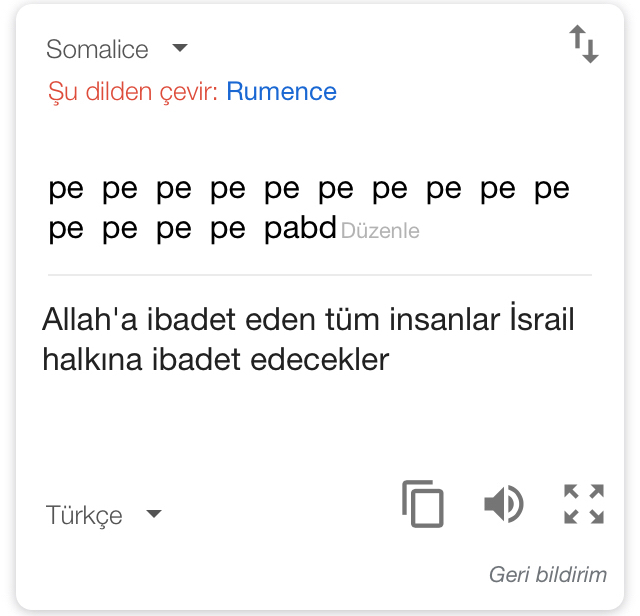The image size is (640, 616).
Task: Select the Somalice source language label
Action: click(97, 49)
